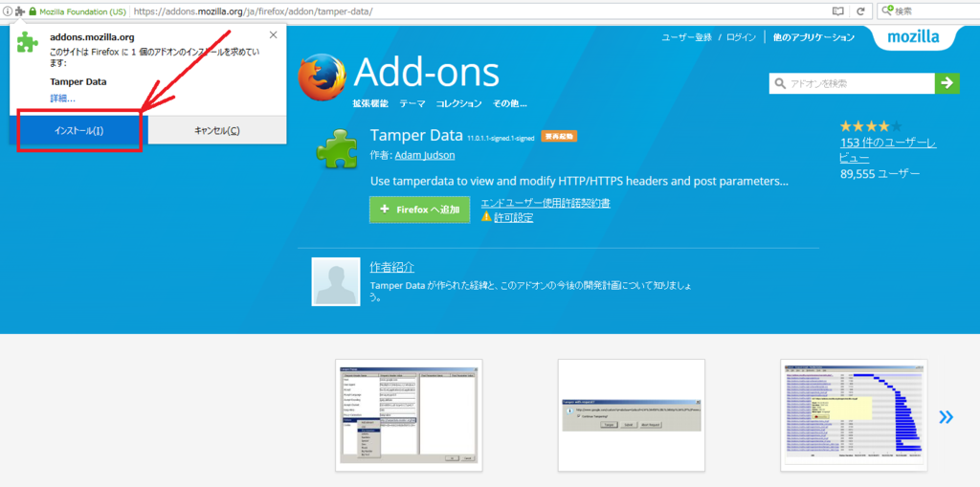The width and height of the screenshot is (980, 487).
Task: Click the green puzzle icon in popup
Action: pyautogui.click(x=28, y=42)
